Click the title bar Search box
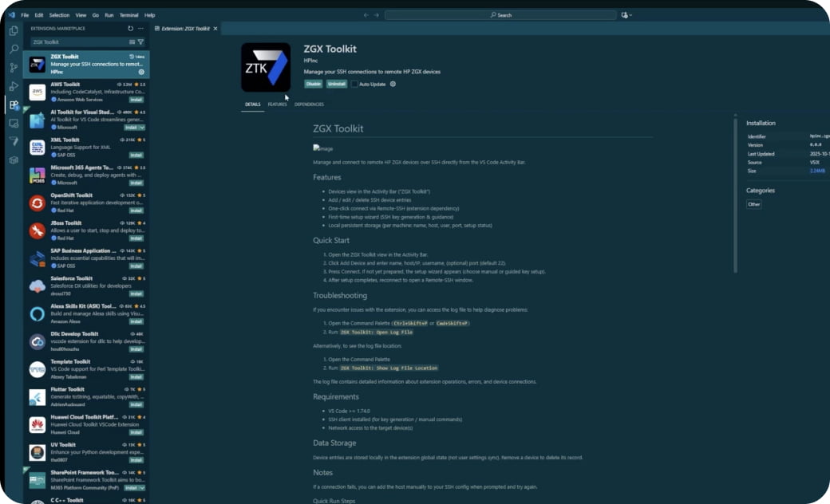The image size is (830, 504). pyautogui.click(x=500, y=15)
